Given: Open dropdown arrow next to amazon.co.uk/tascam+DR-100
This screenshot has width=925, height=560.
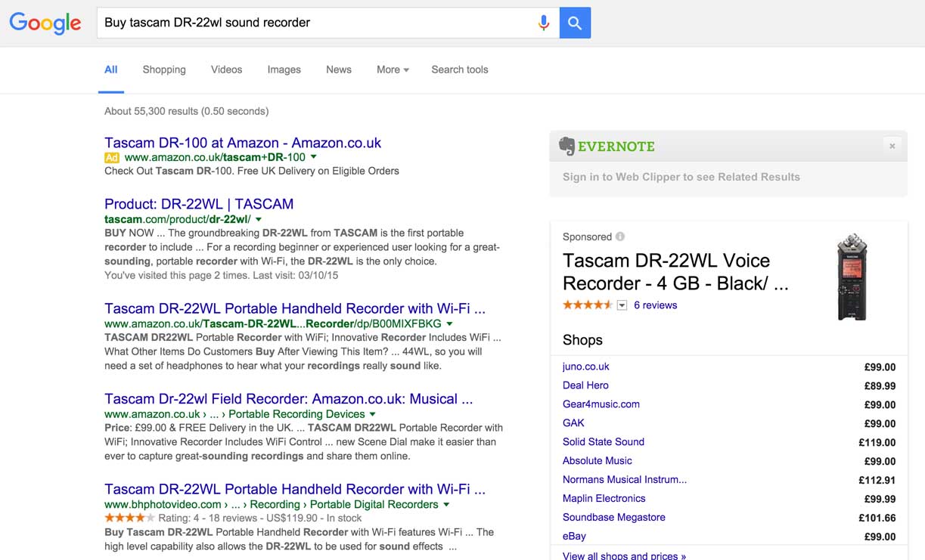Looking at the screenshot, I should point(314,157).
